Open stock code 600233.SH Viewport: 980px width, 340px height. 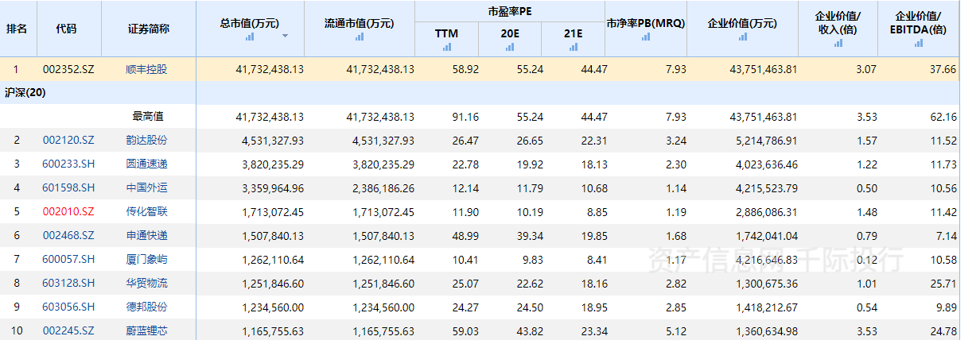tap(68, 164)
